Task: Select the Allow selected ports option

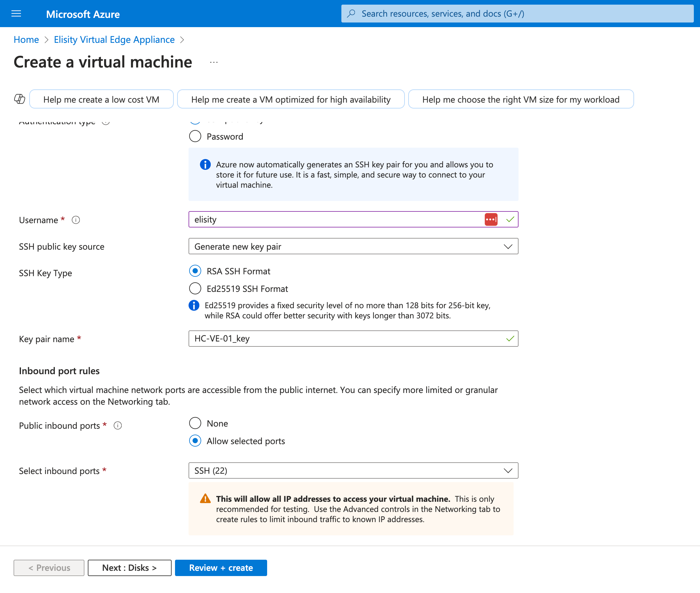Action: click(x=195, y=441)
